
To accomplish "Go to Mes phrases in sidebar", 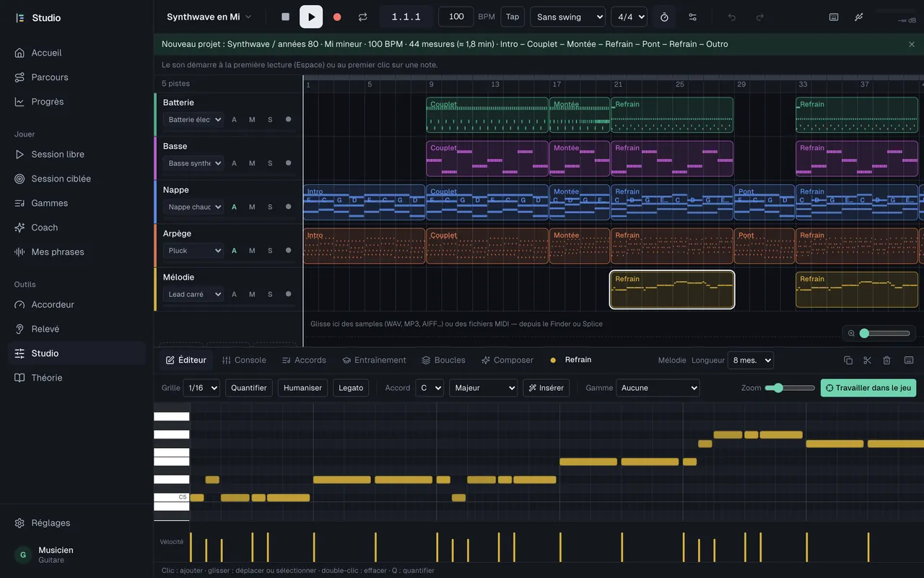I will pyautogui.click(x=77, y=252).
